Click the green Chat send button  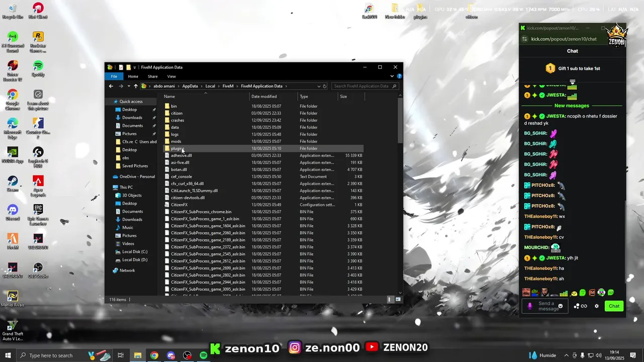(x=614, y=306)
